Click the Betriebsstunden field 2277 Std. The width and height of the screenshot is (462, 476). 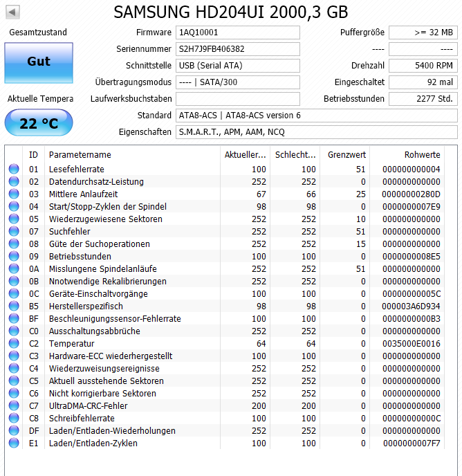click(x=423, y=99)
